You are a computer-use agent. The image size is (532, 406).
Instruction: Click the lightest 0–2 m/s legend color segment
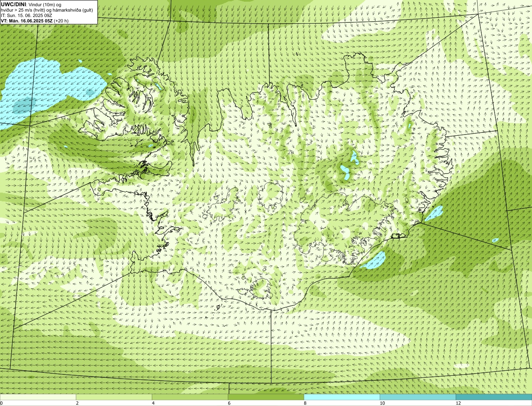[38, 397]
